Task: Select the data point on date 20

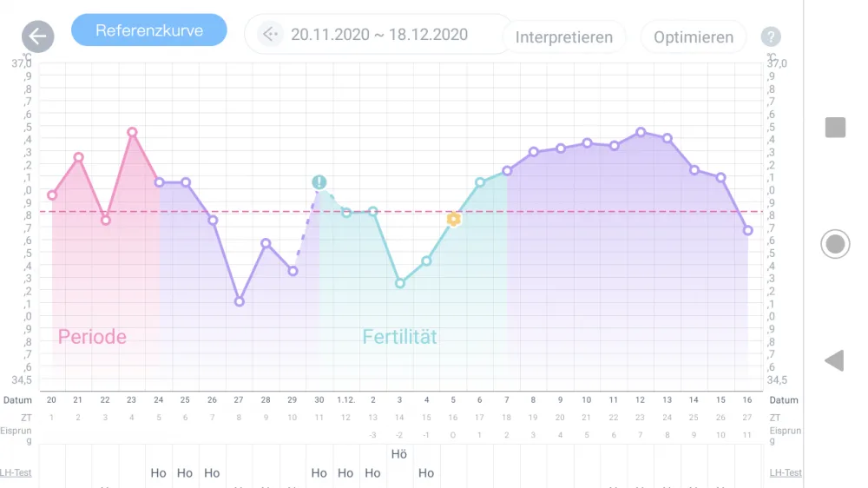Action: click(x=52, y=195)
